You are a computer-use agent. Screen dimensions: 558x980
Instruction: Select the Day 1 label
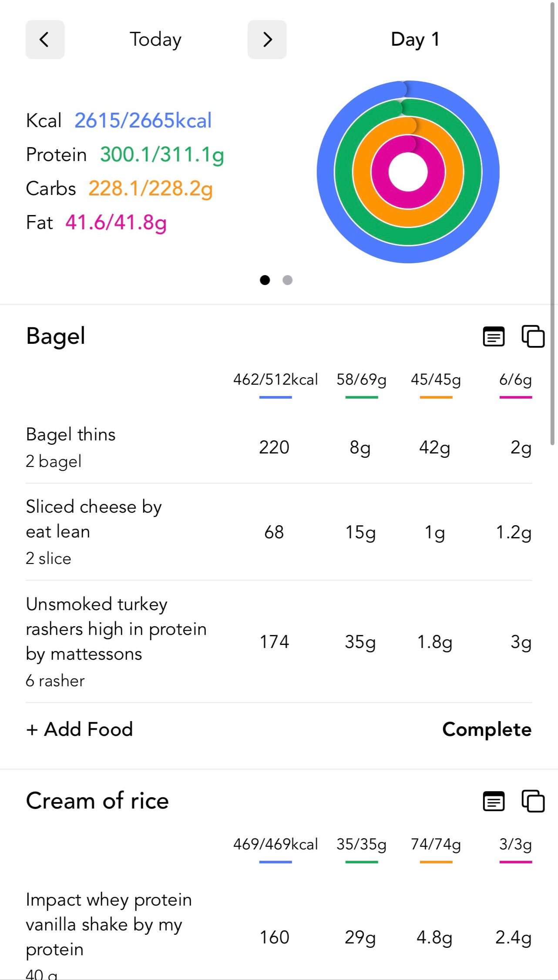pyautogui.click(x=415, y=40)
